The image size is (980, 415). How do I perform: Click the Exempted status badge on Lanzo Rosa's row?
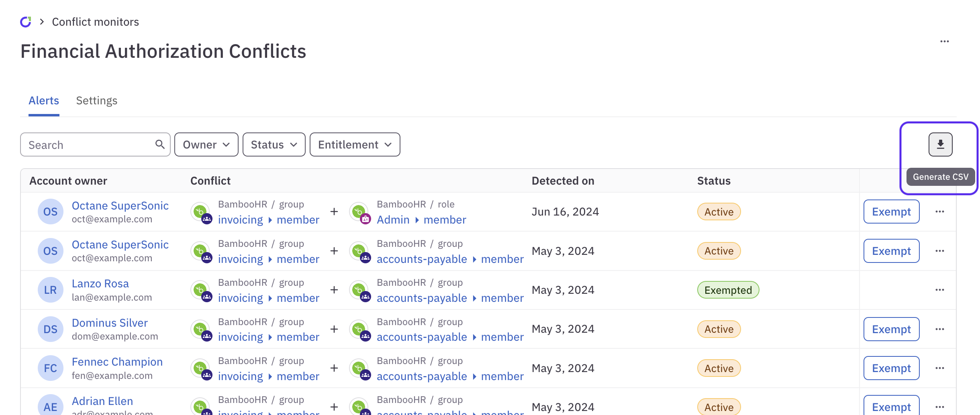click(x=728, y=290)
